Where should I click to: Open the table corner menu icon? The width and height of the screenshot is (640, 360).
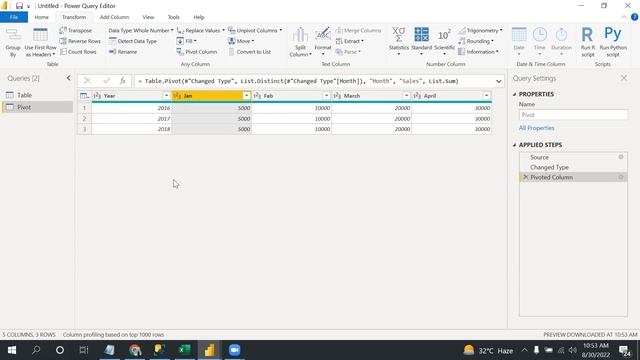tap(84, 96)
